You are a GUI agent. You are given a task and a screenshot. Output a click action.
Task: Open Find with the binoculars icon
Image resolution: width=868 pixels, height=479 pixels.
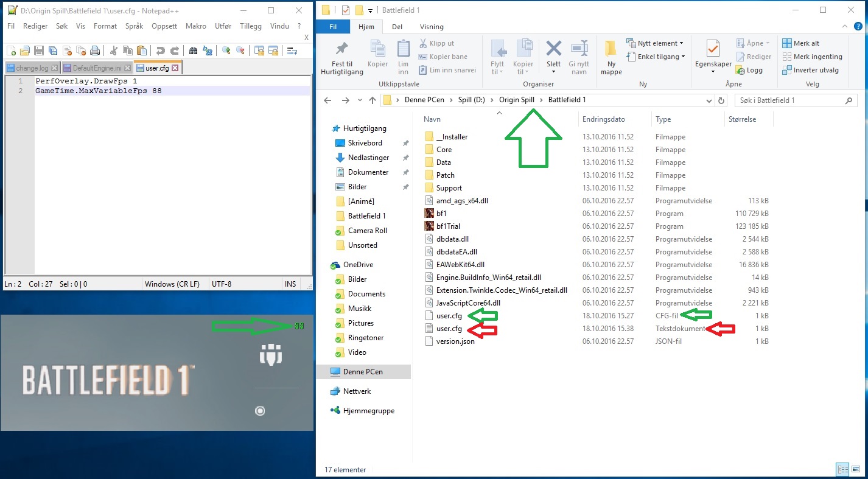click(x=193, y=51)
